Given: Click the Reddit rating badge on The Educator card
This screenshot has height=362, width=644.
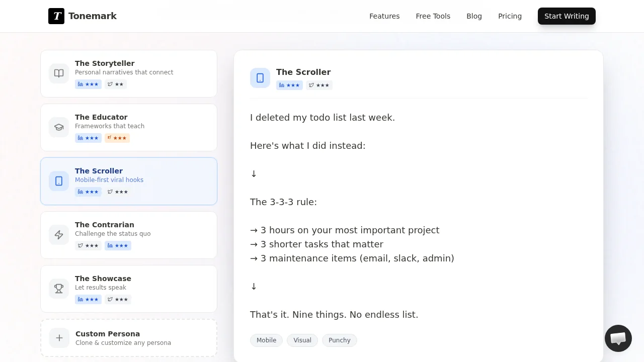Looking at the screenshot, I should 117,138.
